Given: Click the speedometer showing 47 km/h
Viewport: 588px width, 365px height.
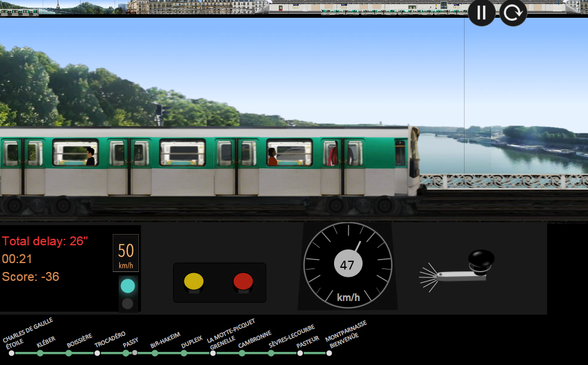Looking at the screenshot, I should (x=348, y=264).
